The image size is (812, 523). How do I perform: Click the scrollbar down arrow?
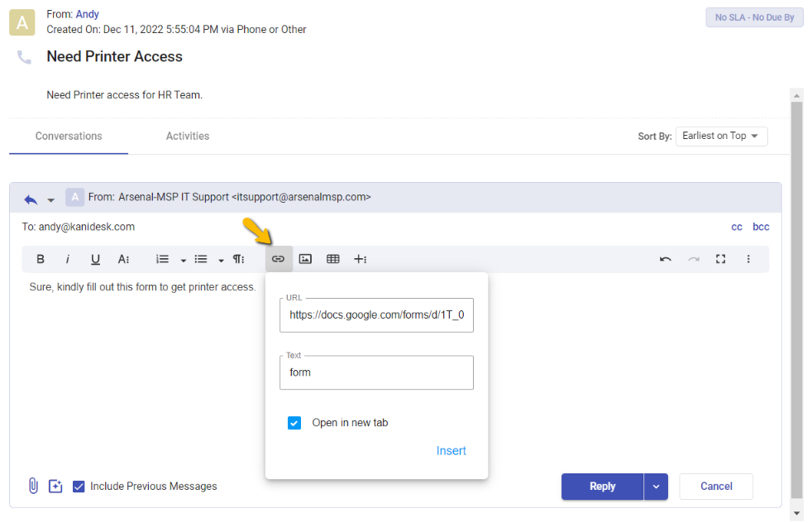coord(797,514)
